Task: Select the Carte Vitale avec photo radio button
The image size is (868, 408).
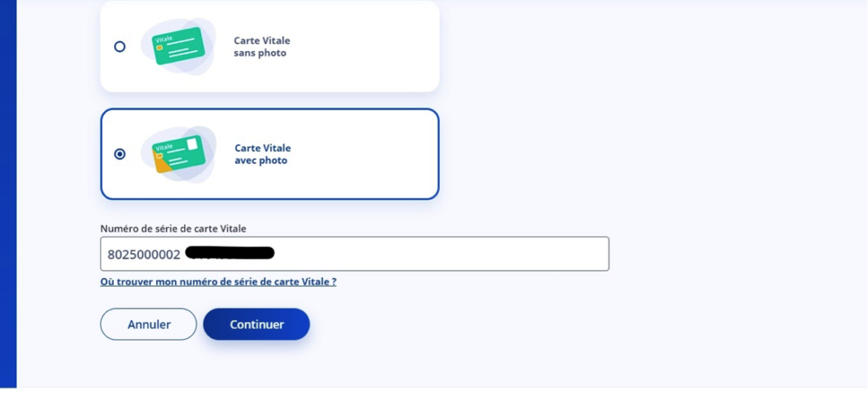Action: pyautogui.click(x=119, y=154)
